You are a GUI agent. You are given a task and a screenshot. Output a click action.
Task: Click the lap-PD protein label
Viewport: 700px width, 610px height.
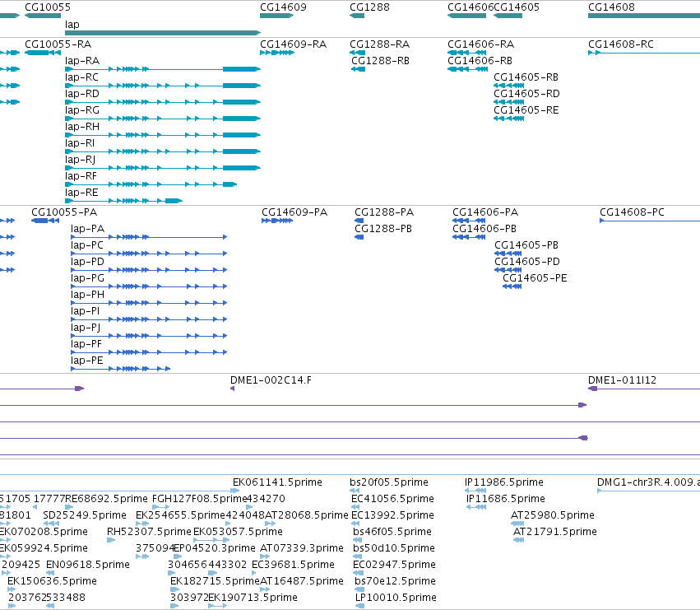(87, 262)
